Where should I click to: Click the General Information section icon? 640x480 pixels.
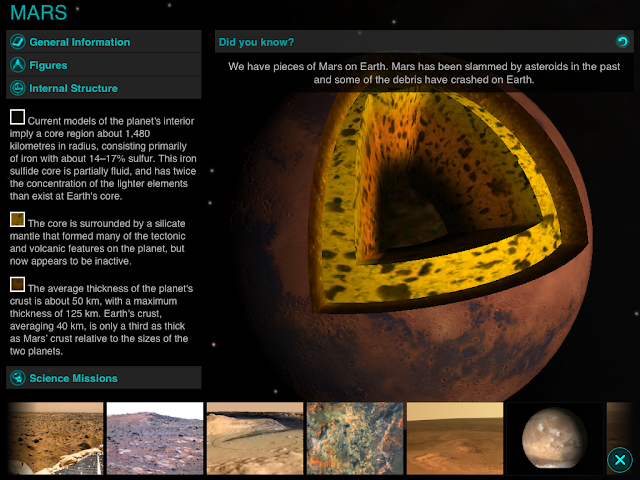point(18,42)
